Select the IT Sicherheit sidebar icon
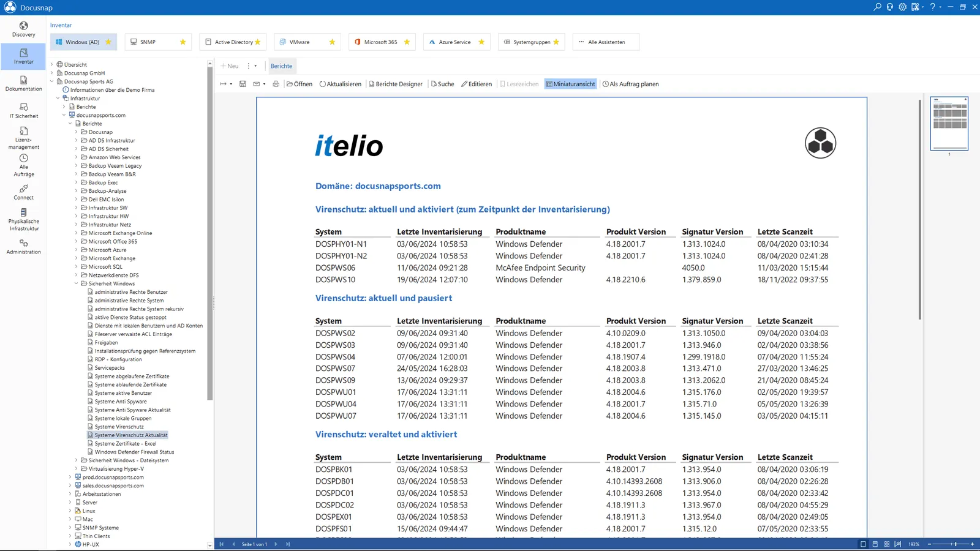Viewport: 980px width, 551px height. pyautogui.click(x=23, y=111)
